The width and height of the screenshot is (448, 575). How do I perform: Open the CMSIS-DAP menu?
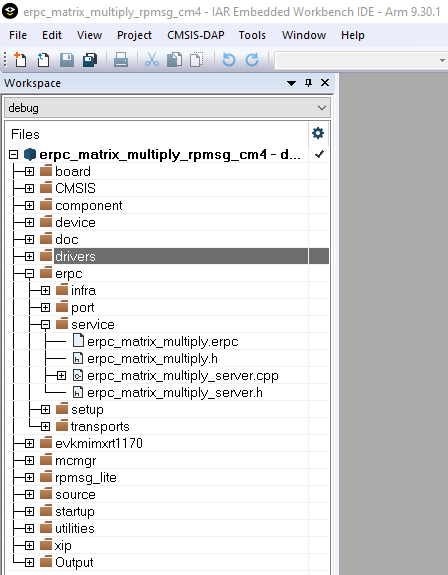pyautogui.click(x=195, y=35)
